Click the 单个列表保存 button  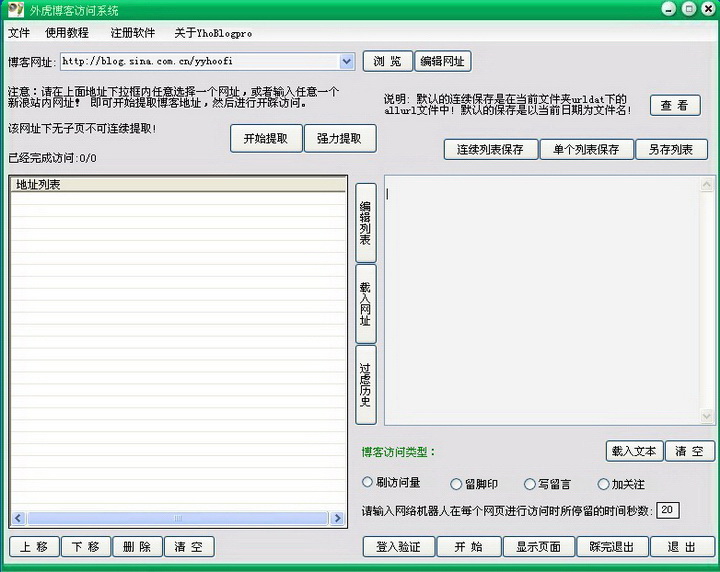586,150
